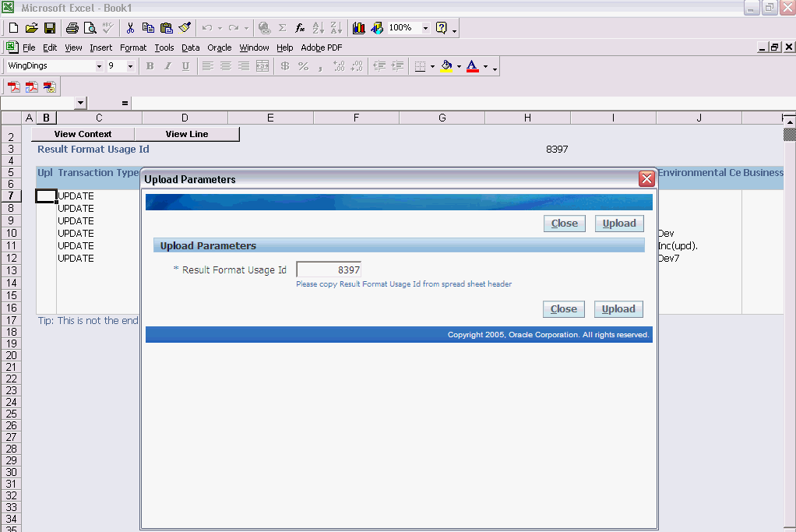The height and width of the screenshot is (532, 796).
Task: Open Print Preview icon
Action: [90, 28]
